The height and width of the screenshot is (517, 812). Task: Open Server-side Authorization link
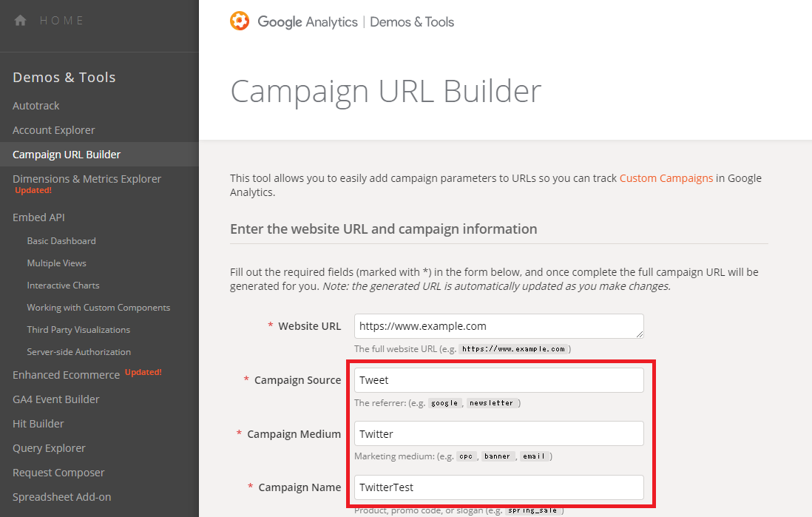tap(78, 352)
